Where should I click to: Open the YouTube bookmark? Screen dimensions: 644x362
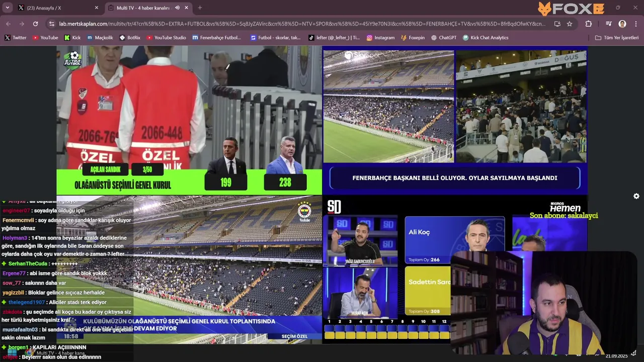click(45, 38)
